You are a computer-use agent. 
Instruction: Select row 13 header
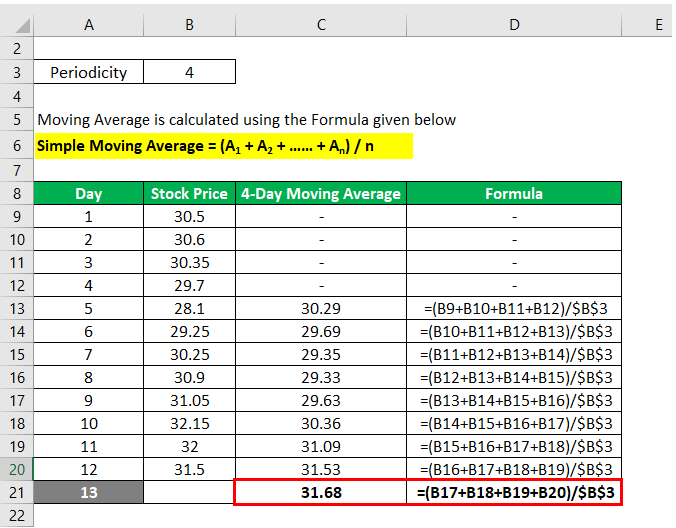point(16,309)
